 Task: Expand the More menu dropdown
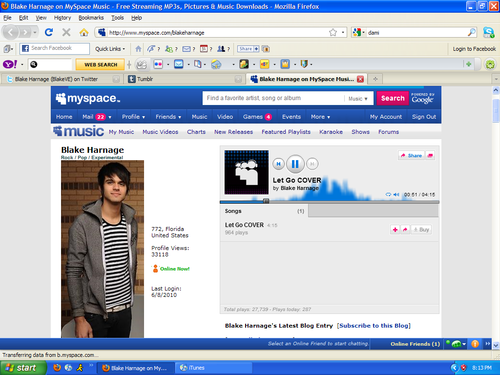(x=328, y=117)
